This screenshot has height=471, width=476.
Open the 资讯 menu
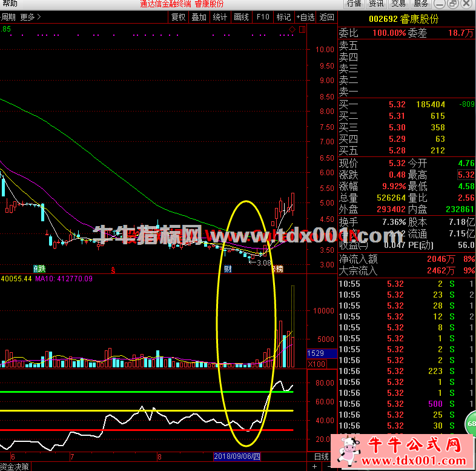[x=377, y=4]
